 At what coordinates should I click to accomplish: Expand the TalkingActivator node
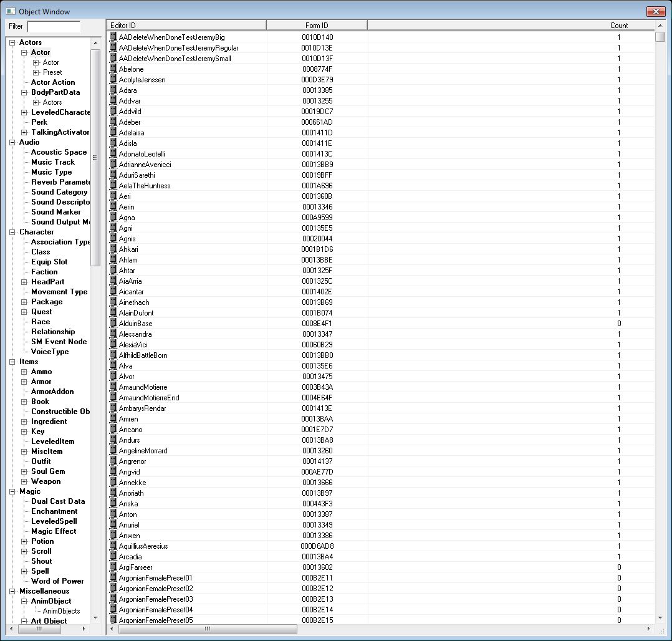(x=24, y=132)
